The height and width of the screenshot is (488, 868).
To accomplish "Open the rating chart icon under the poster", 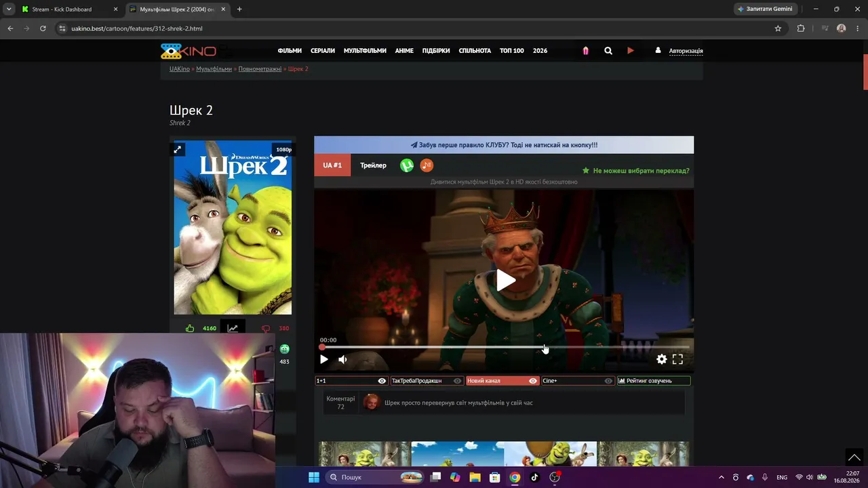I will pyautogui.click(x=233, y=328).
